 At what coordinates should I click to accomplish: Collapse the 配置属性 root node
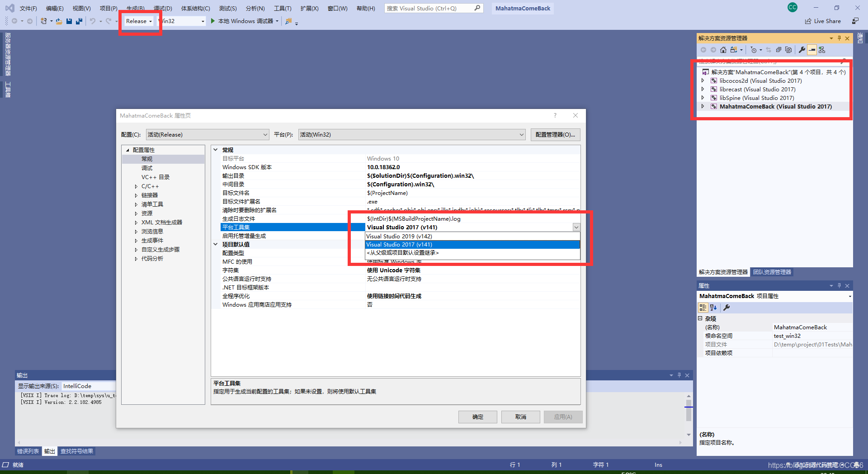pos(127,150)
